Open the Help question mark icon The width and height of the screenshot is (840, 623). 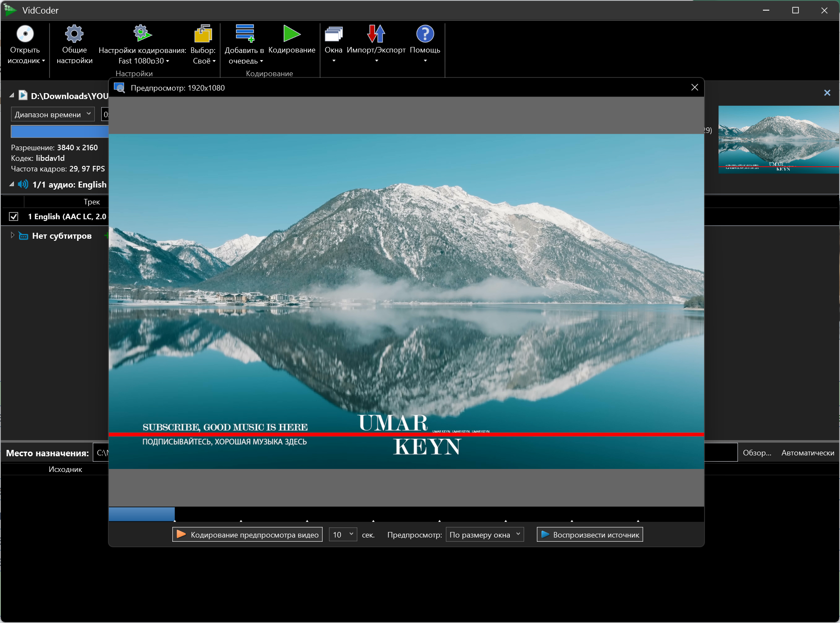pos(425,34)
